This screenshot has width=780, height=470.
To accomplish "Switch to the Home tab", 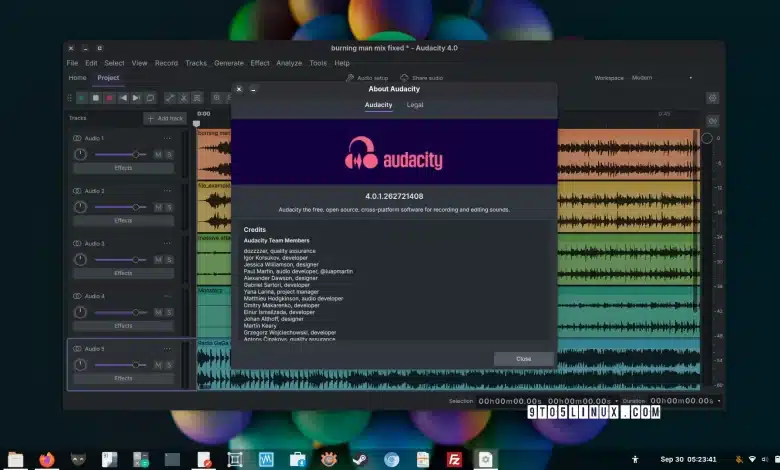I will [77, 78].
